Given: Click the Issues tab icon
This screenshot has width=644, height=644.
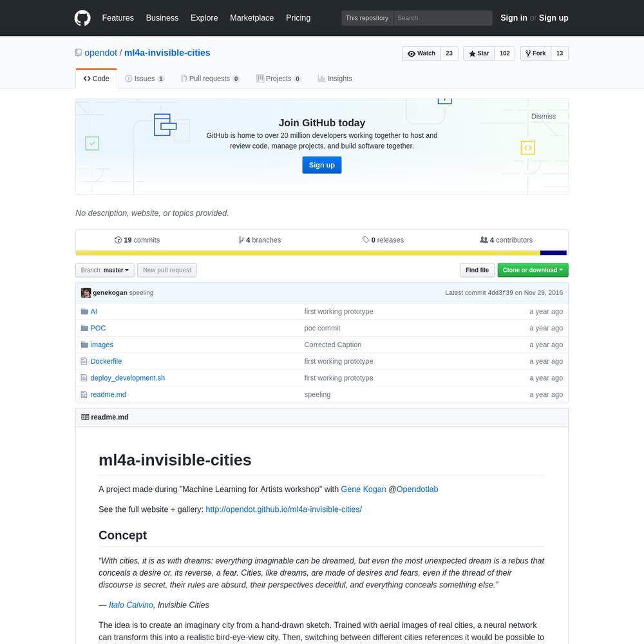Looking at the screenshot, I should click(129, 79).
